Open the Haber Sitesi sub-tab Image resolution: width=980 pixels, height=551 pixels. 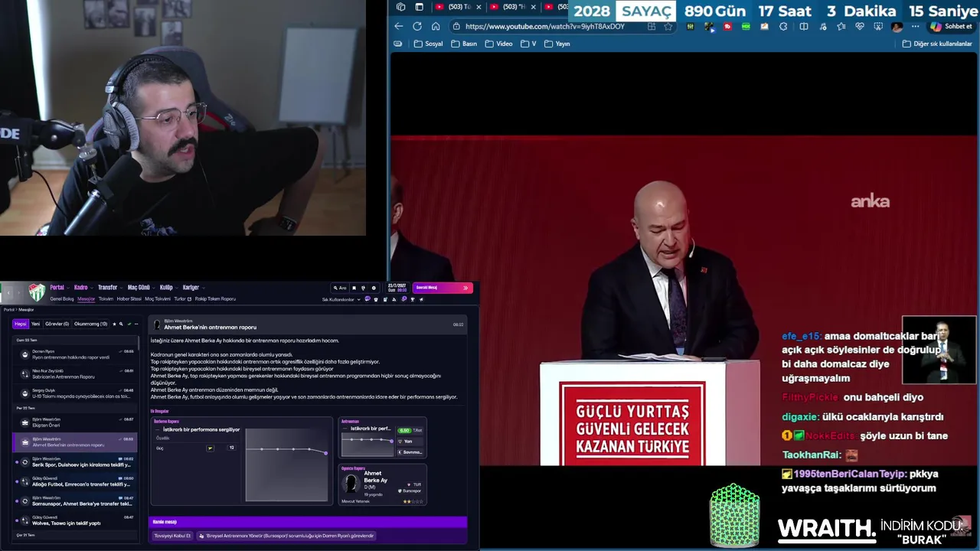(129, 299)
